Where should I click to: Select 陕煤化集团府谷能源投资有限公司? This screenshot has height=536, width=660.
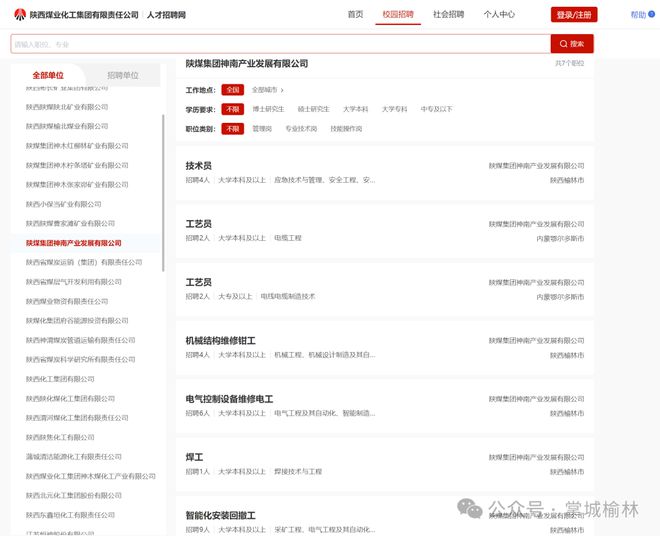coord(77,320)
